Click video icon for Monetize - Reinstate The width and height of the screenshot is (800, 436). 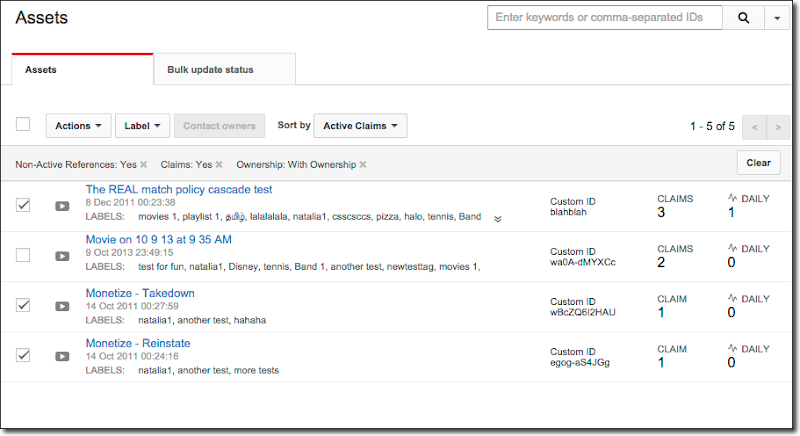click(x=62, y=356)
